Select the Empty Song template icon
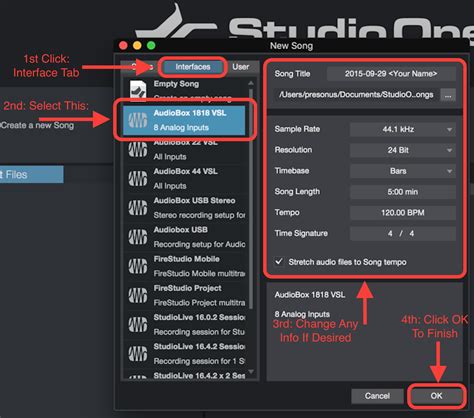The width and height of the screenshot is (474, 418). [138, 91]
